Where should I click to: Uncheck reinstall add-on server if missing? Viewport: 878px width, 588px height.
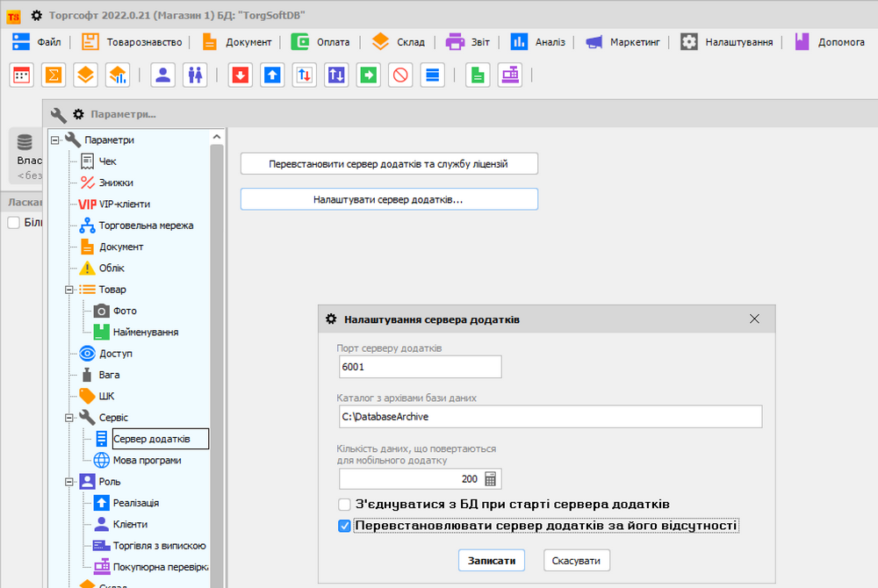[345, 527]
